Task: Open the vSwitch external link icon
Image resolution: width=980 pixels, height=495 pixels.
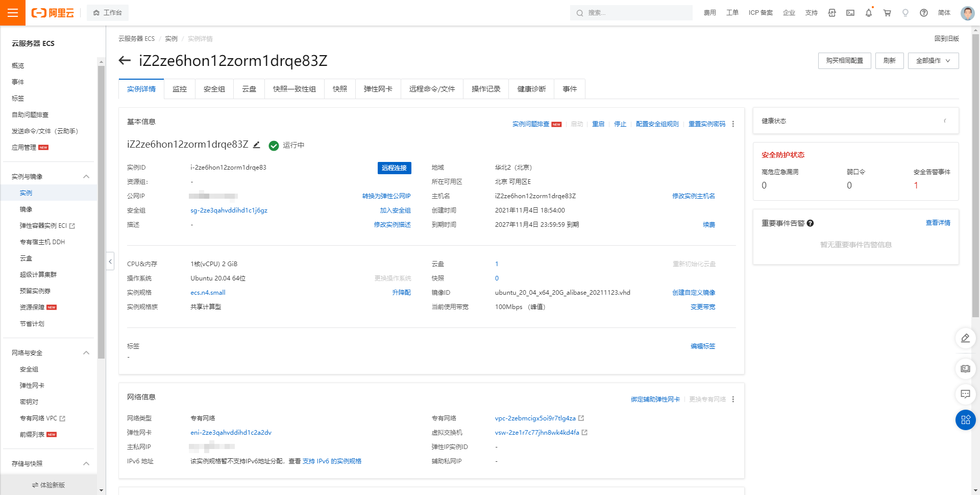Action: pos(584,433)
